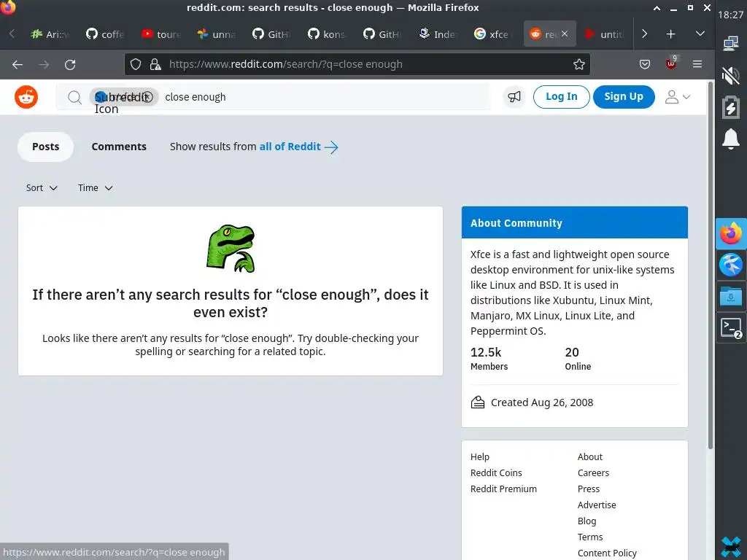Switch to the Posts tab
The width and height of the screenshot is (747, 560).
[46, 147]
